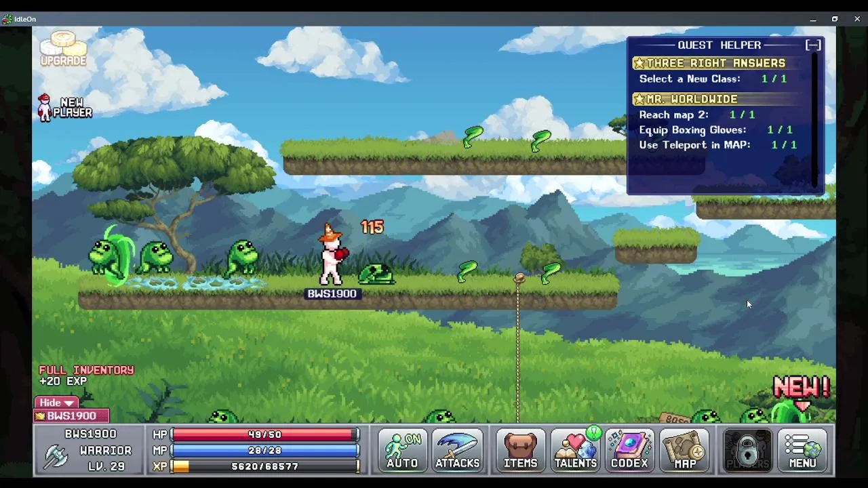
Task: Click the FULL INVENTORY notice text
Action: click(87, 370)
